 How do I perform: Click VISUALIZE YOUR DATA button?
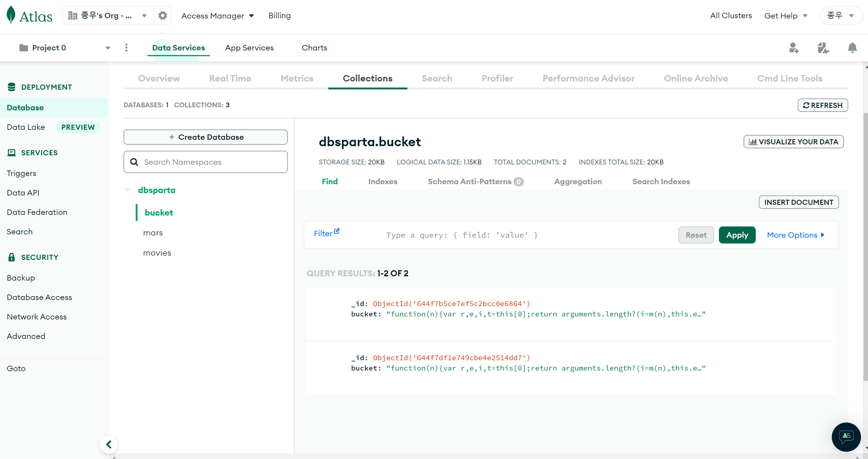[x=793, y=142]
